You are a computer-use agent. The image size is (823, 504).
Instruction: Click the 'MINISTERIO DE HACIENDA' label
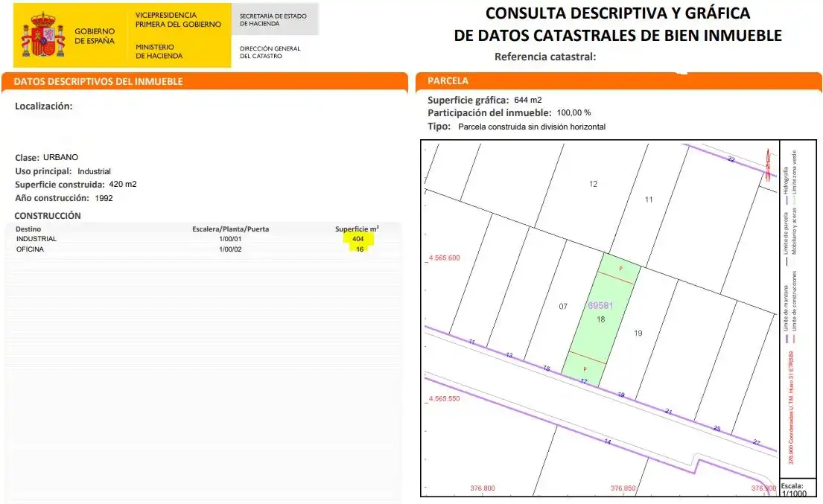[159, 51]
